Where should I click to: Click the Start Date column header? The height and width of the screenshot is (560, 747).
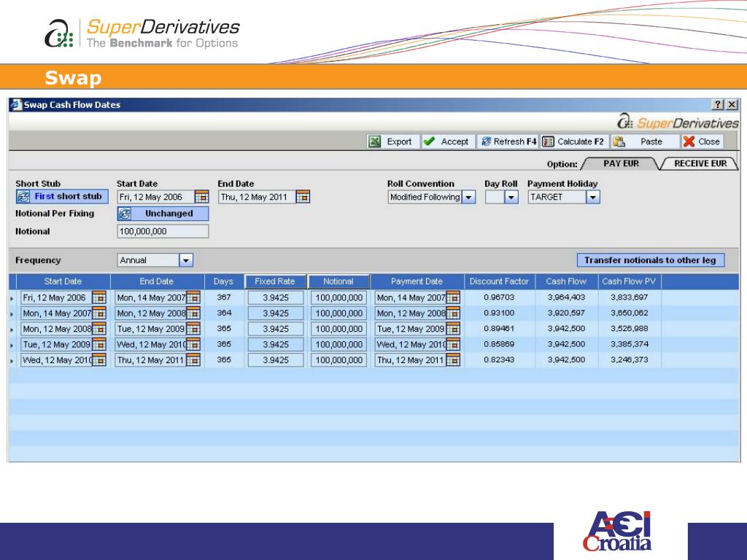coord(63,281)
